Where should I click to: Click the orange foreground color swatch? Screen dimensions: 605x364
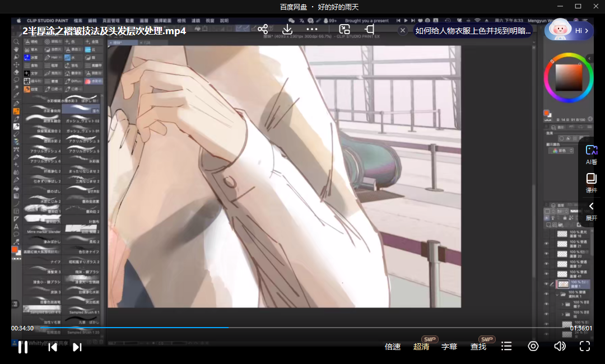546,113
